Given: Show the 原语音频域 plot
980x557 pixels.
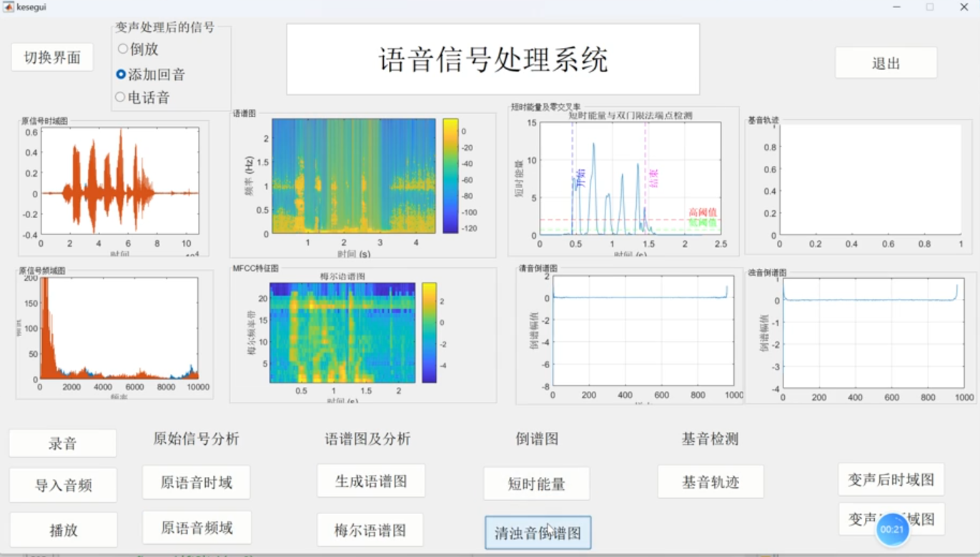Looking at the screenshot, I should click(197, 528).
